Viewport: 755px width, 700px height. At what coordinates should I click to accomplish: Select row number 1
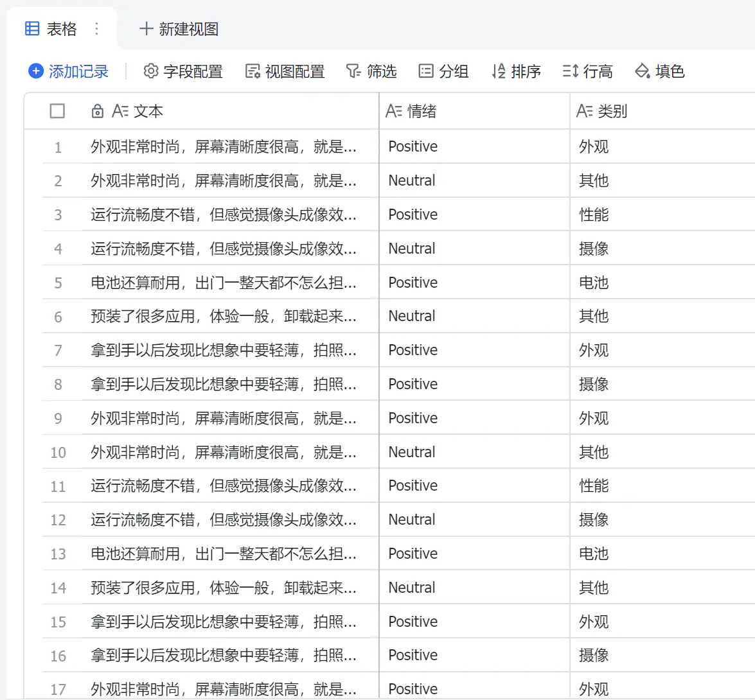pyautogui.click(x=58, y=148)
